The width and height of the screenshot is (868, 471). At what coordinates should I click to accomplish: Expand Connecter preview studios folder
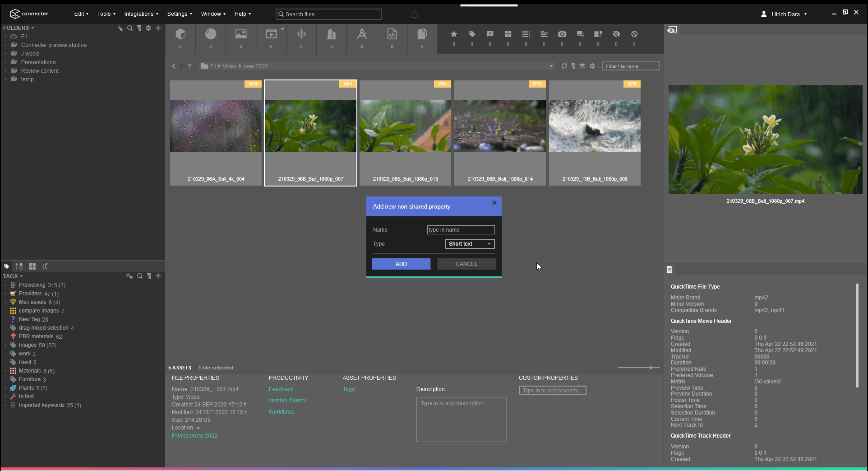pos(5,45)
